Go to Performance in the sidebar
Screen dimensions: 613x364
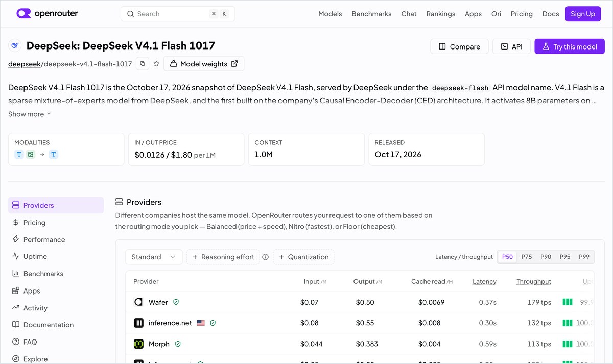click(56, 239)
